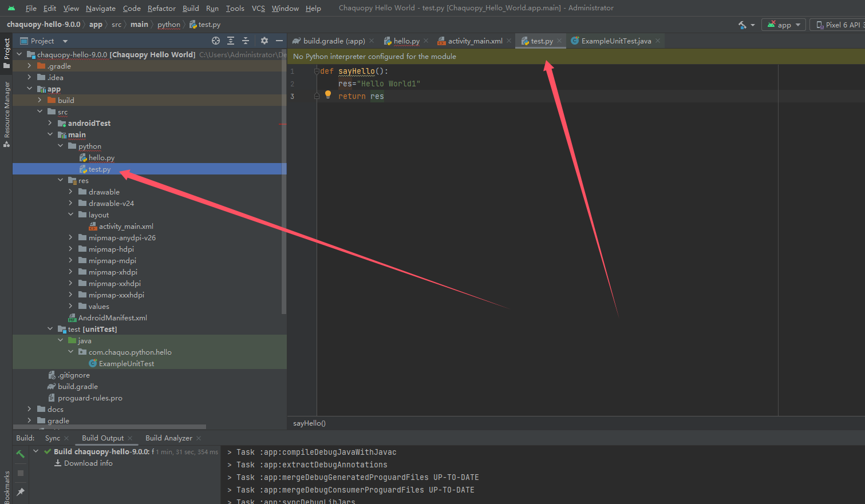Open the app run configuration dropdown

tap(783, 25)
